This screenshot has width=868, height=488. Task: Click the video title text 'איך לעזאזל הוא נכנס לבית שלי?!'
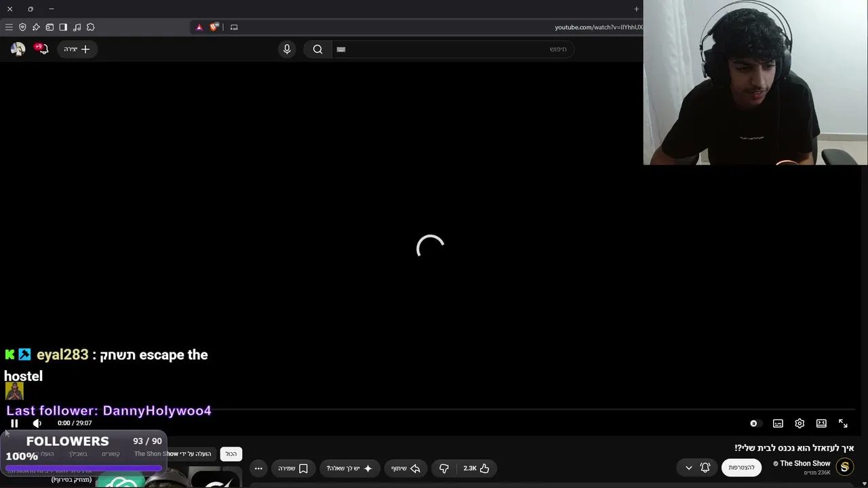click(x=794, y=448)
